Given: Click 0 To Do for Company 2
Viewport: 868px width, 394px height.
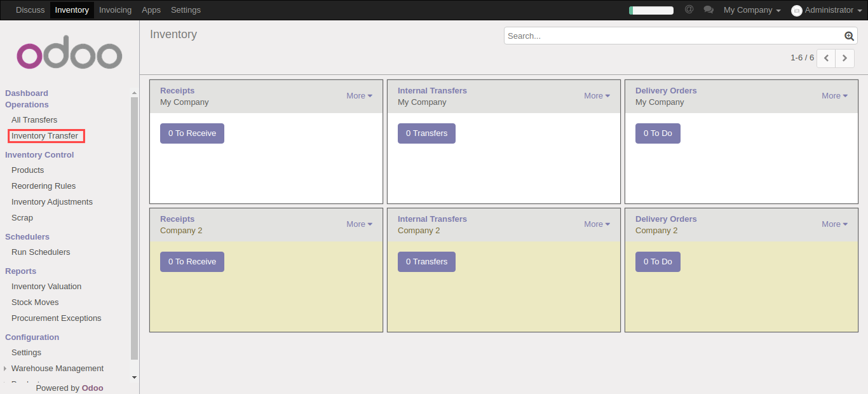Looking at the screenshot, I should click(x=658, y=262).
